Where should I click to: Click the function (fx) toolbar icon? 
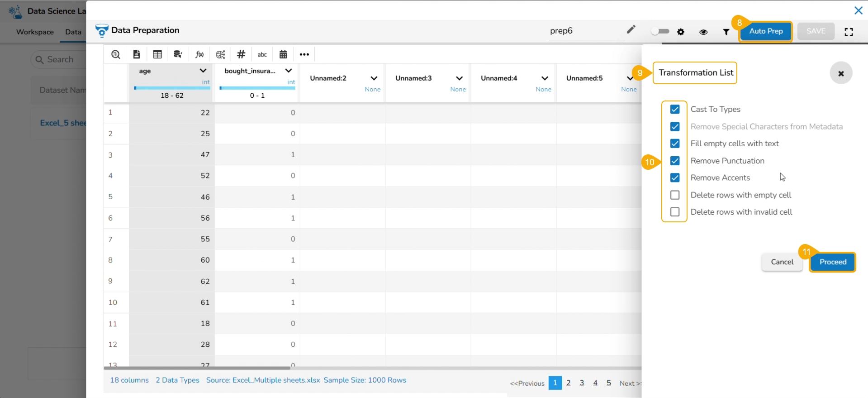tap(199, 54)
